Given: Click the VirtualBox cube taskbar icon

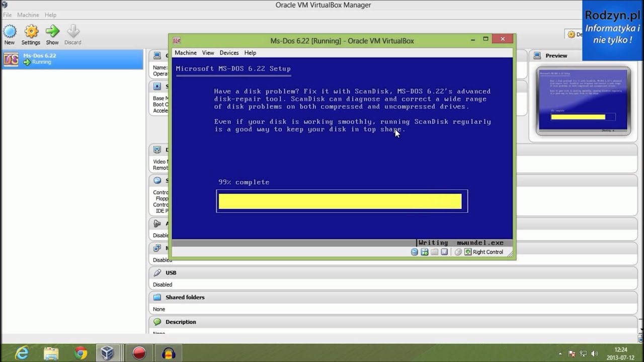Looking at the screenshot, I should coord(107,353).
